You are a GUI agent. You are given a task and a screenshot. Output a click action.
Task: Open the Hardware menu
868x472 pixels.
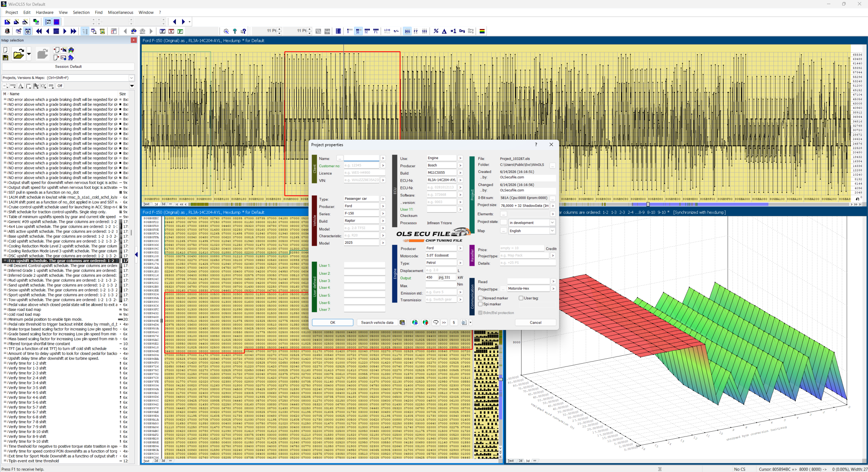[44, 13]
